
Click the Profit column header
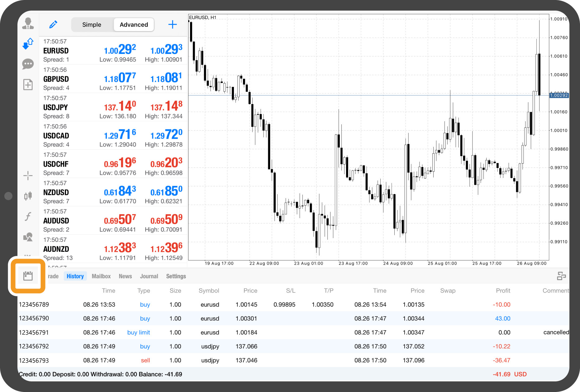[x=503, y=290]
